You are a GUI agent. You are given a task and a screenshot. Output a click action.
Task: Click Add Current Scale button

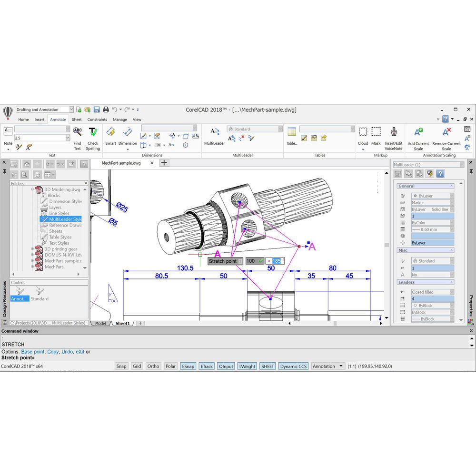[x=418, y=137]
